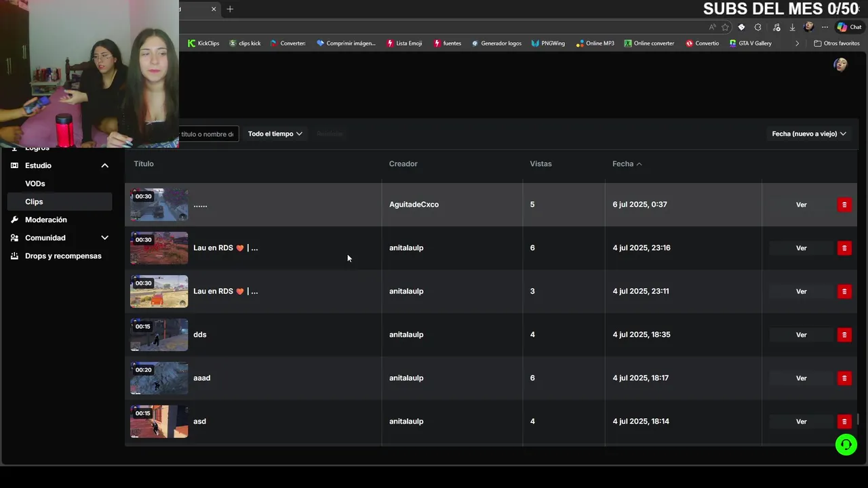
Task: Open a new browser tab
Action: coord(230,9)
